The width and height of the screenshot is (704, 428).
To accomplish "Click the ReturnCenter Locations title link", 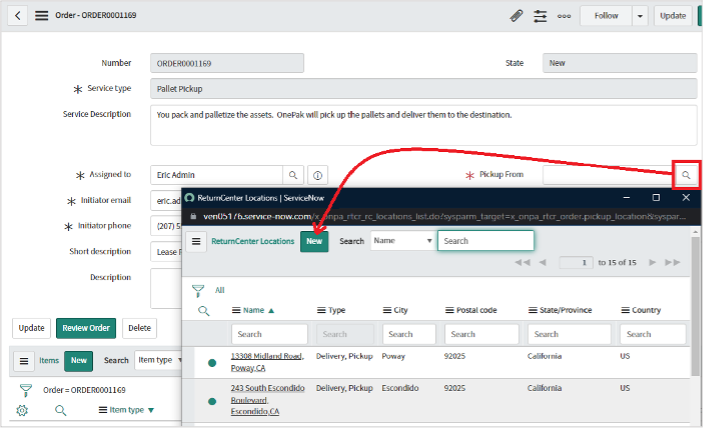I will point(253,241).
